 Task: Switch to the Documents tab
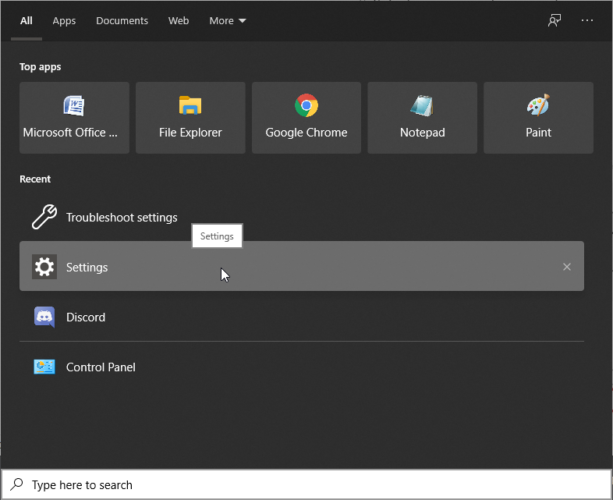[122, 21]
